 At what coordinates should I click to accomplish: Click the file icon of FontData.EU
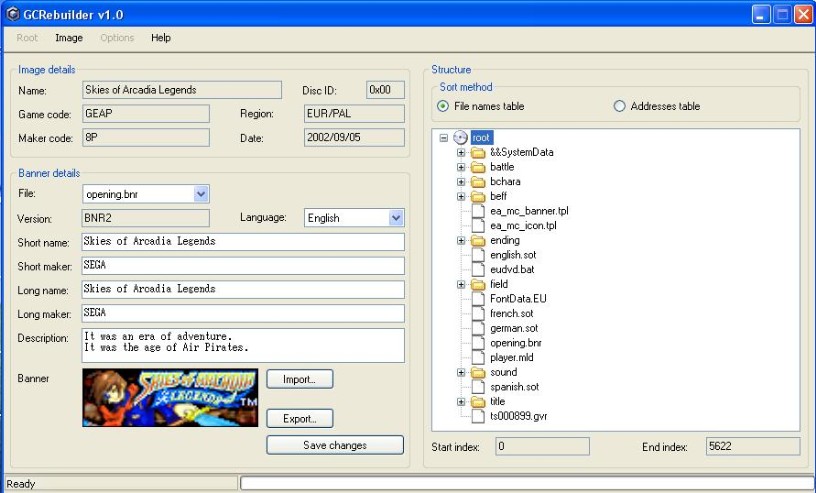coord(478,299)
